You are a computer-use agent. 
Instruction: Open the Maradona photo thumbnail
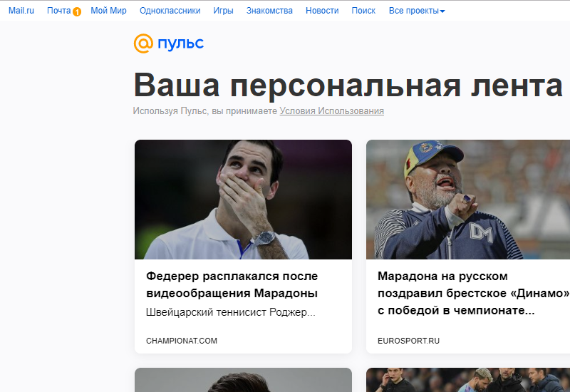pos(468,200)
